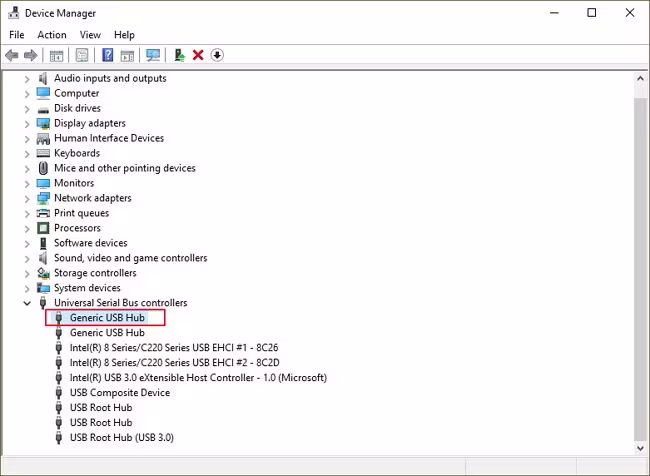
Task: Open the Properties toolbar icon
Action: point(82,55)
